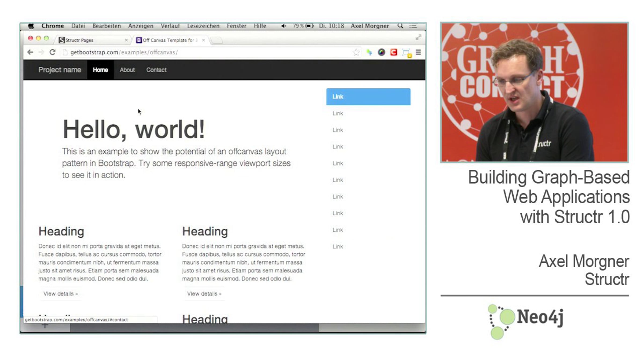Open the Verlauf menu
The width and height of the screenshot is (644, 362).
170,26
